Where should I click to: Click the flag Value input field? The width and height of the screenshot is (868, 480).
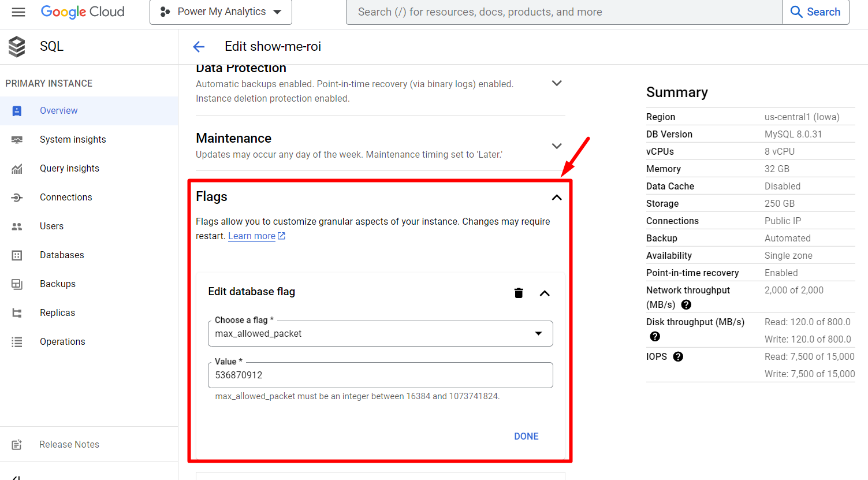(380, 375)
